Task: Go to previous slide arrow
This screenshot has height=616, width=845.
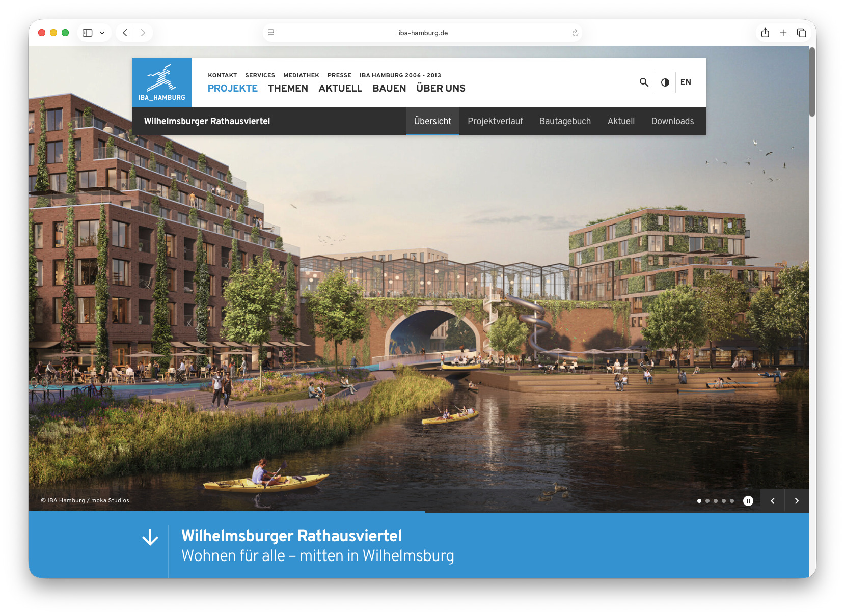Action: [x=772, y=501]
